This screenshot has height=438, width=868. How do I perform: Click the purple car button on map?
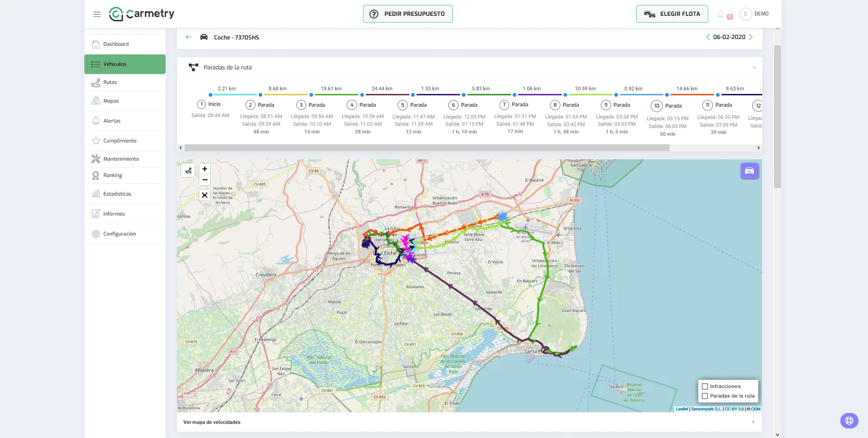tap(750, 171)
